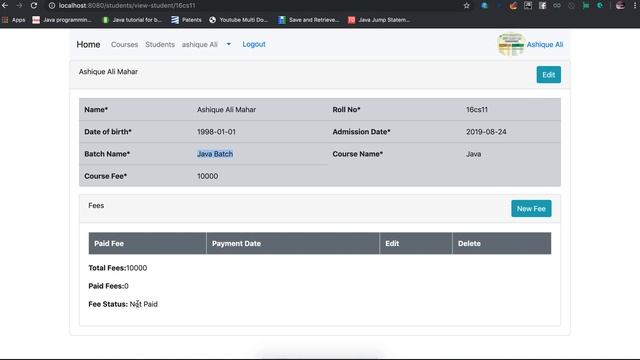The image size is (640, 360).
Task: Open the infinity-symbol extension icon
Action: click(x=557, y=6)
